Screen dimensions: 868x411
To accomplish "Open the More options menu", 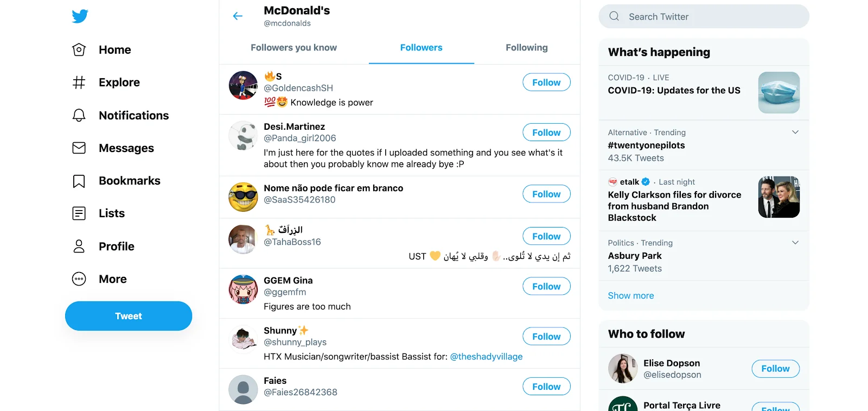I will pyautogui.click(x=112, y=279).
